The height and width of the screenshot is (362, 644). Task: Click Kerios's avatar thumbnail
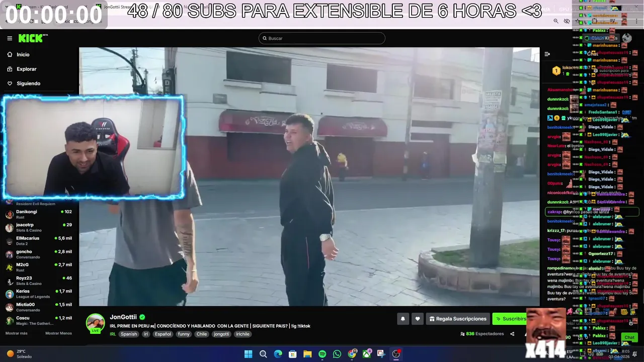pos(10,294)
